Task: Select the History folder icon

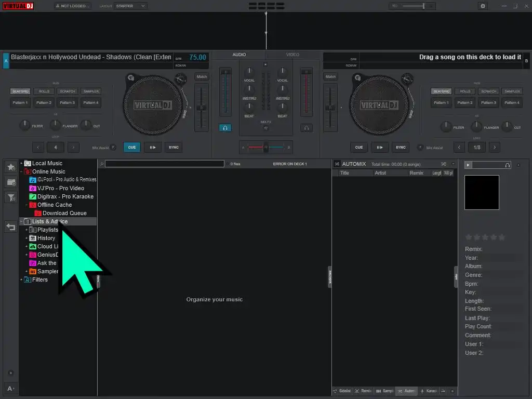Action: 33,238
